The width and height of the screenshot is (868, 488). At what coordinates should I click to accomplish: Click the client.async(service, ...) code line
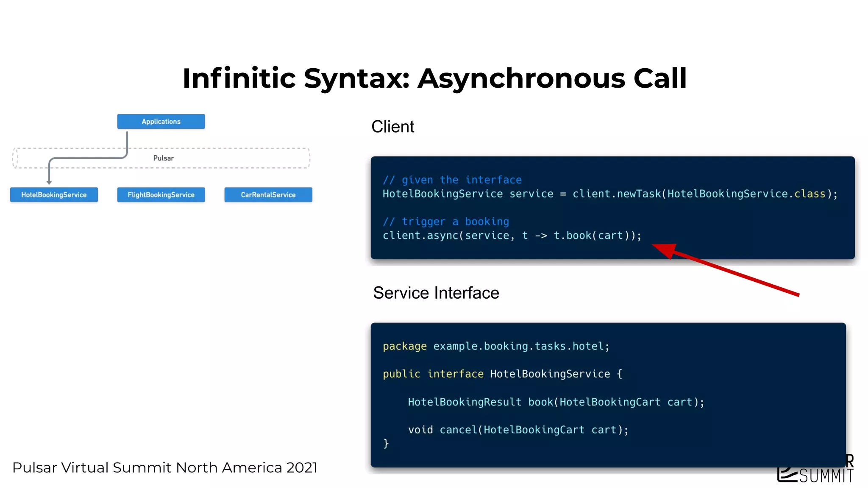click(x=512, y=236)
